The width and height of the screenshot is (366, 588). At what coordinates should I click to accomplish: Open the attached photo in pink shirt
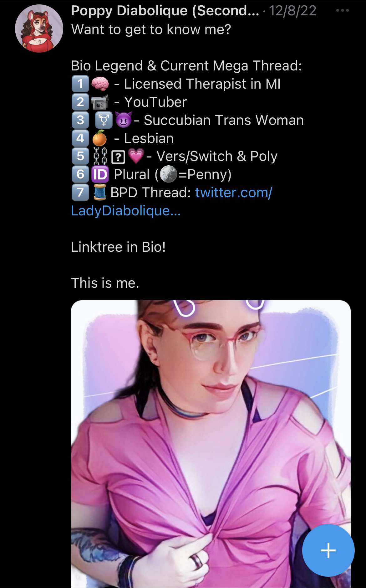click(211, 444)
